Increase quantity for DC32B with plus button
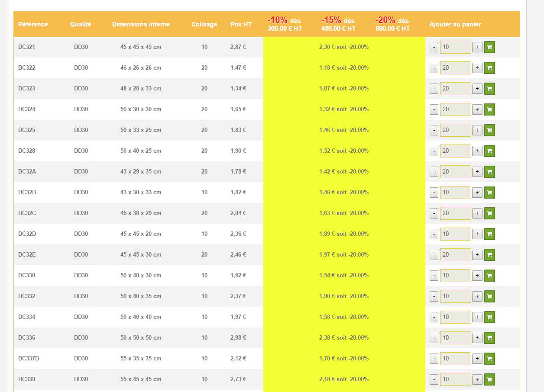This screenshot has width=544, height=392. tap(477, 193)
